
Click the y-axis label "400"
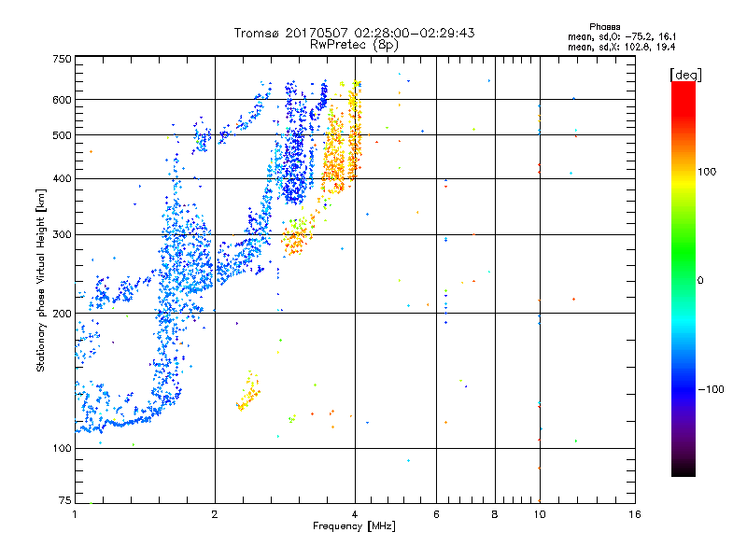(x=62, y=178)
